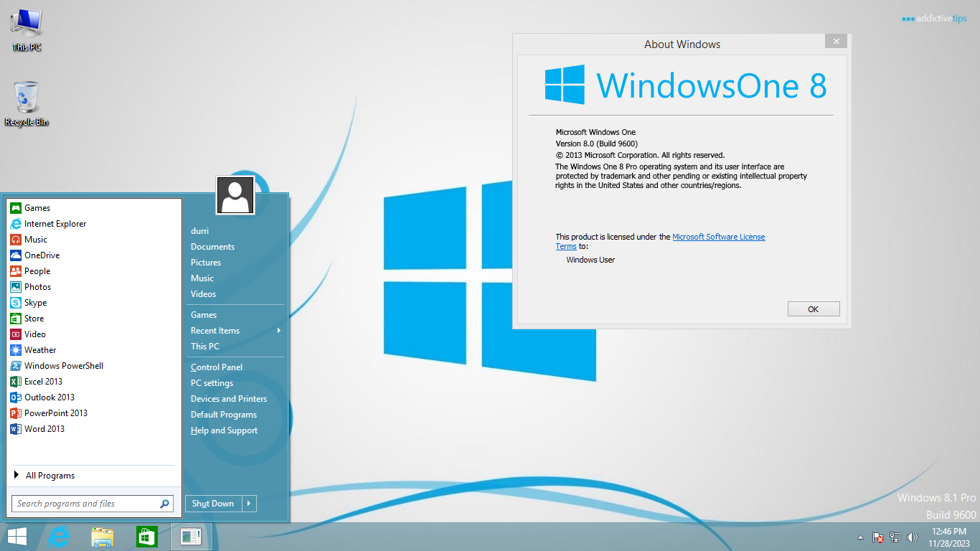
Task: Open the Shut Down options arrow
Action: point(250,504)
